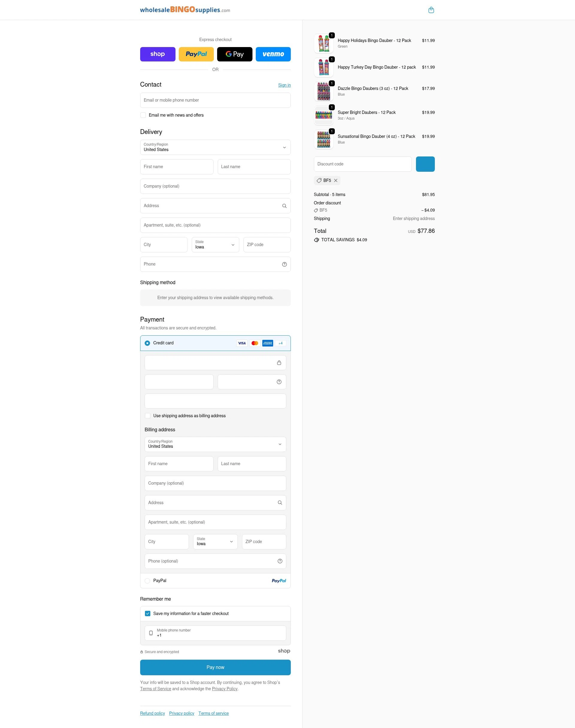The image size is (575, 728).
Task: Click the Sign in link
Action: point(284,85)
